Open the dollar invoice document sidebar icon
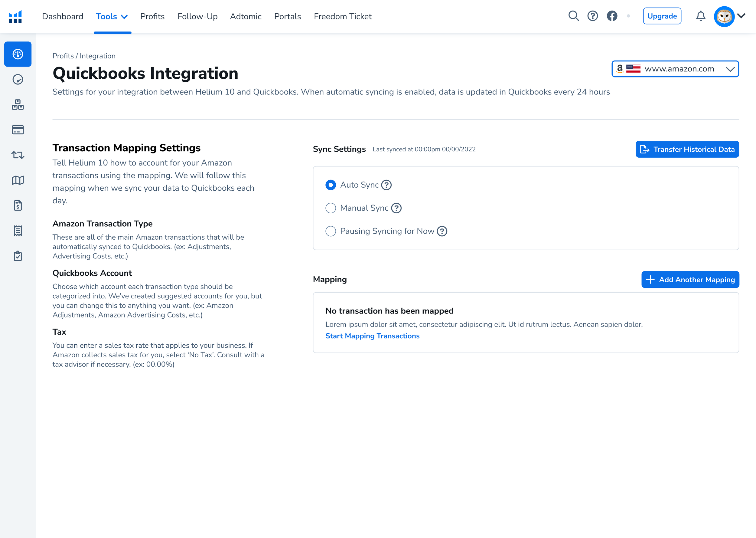This screenshot has height=538, width=756. coord(18,205)
